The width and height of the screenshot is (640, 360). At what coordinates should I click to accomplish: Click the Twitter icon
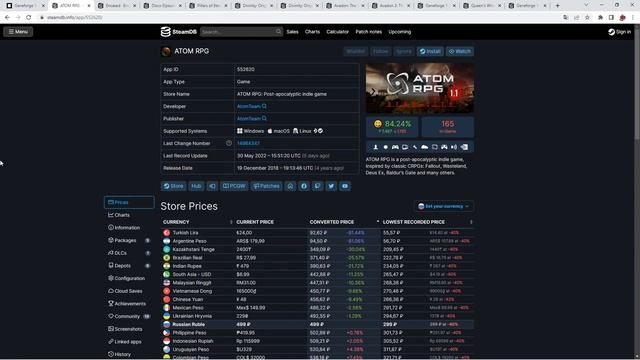point(331,186)
